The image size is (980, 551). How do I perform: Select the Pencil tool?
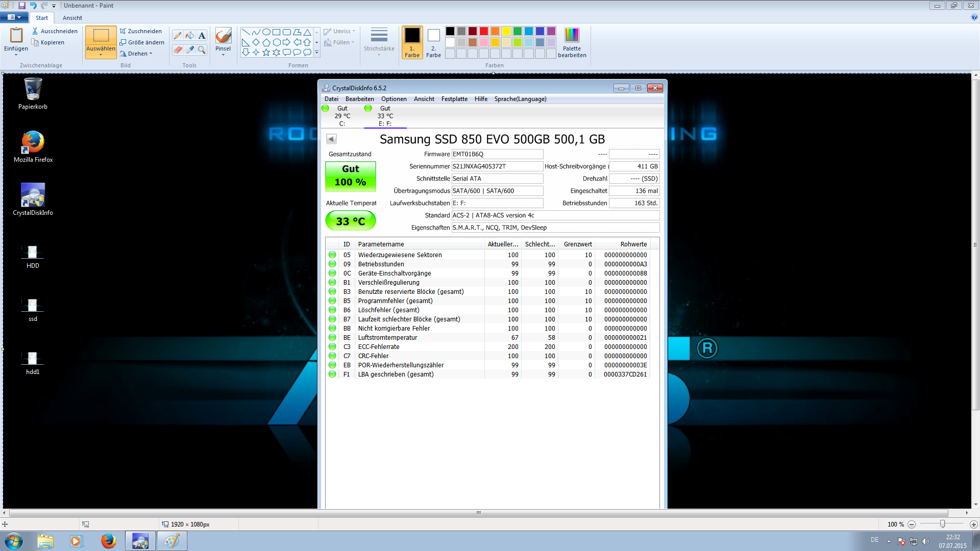click(x=178, y=35)
